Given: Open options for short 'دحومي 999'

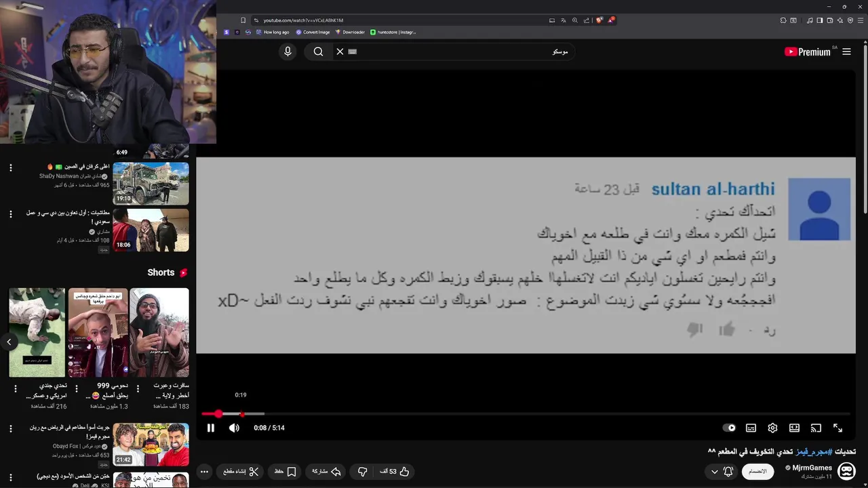Looking at the screenshot, I should click(77, 388).
